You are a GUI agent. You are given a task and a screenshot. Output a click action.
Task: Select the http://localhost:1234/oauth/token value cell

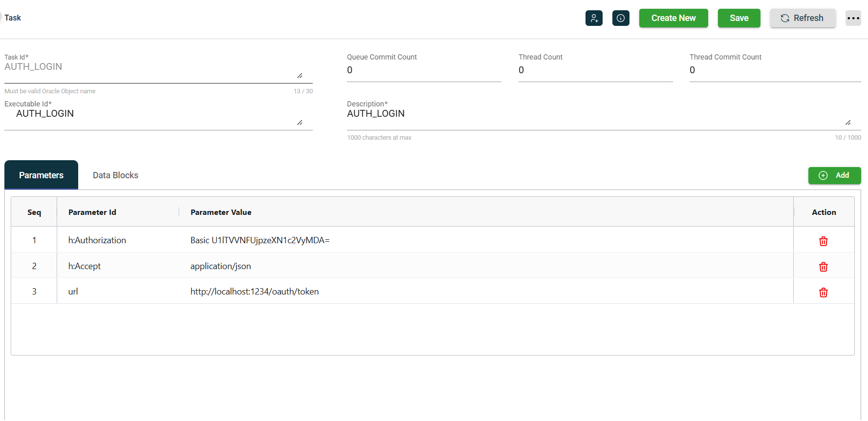(254, 292)
